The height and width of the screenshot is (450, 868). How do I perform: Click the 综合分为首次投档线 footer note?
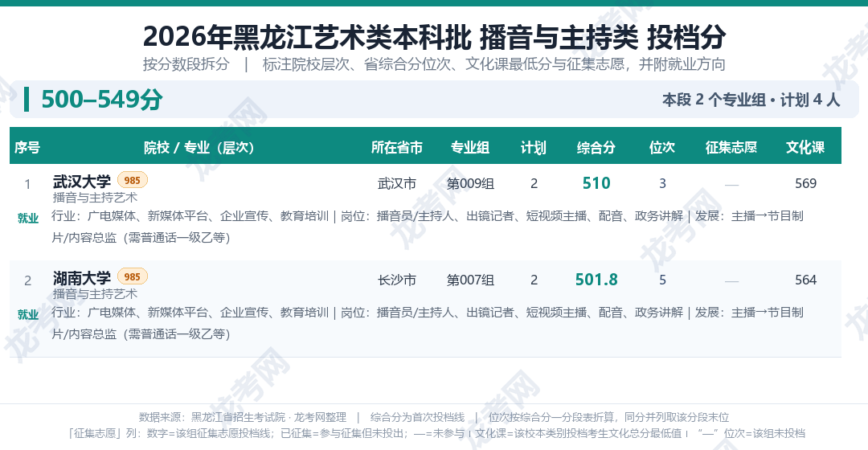coord(417,417)
